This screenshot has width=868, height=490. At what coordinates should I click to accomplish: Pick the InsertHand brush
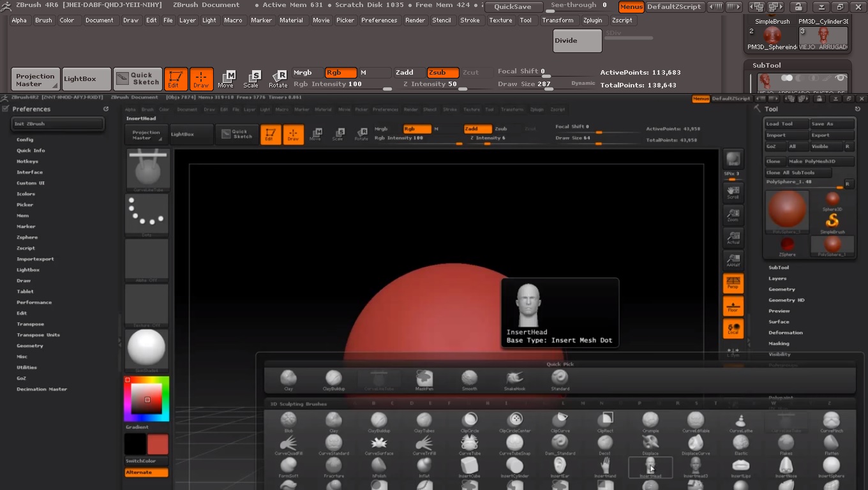605,468
